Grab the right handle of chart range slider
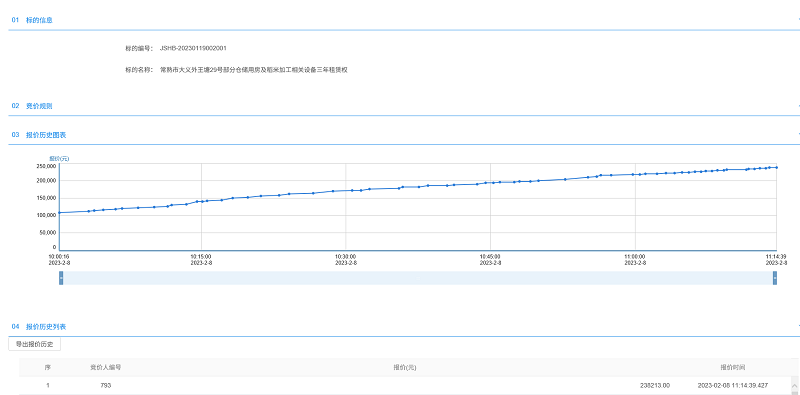The image size is (800, 395). coord(775,278)
